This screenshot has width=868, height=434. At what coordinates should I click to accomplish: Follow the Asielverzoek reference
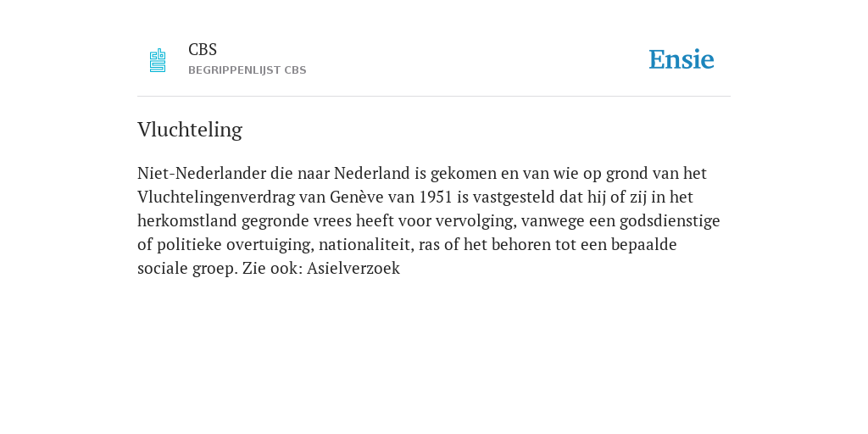pyautogui.click(x=353, y=269)
